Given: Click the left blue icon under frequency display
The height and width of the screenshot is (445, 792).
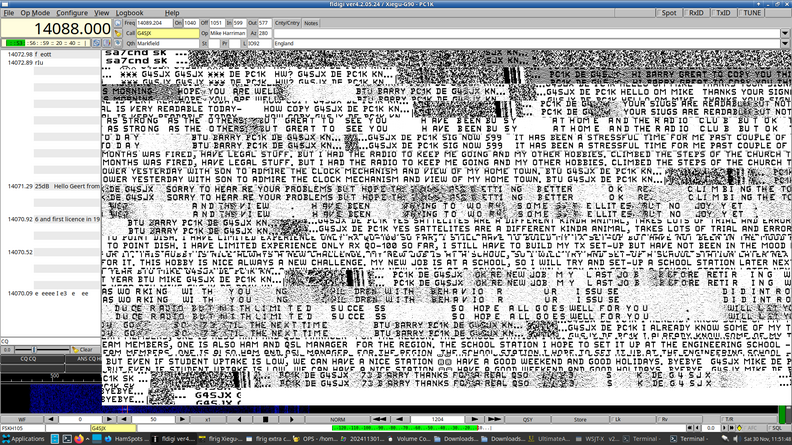Looking at the screenshot, I should [96, 43].
